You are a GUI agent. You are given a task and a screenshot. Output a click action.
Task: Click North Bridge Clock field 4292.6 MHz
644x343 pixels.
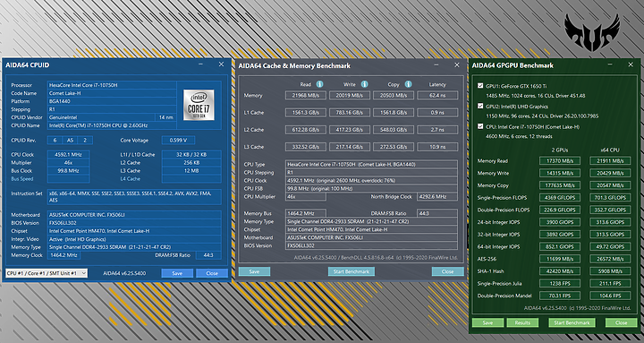click(x=437, y=197)
